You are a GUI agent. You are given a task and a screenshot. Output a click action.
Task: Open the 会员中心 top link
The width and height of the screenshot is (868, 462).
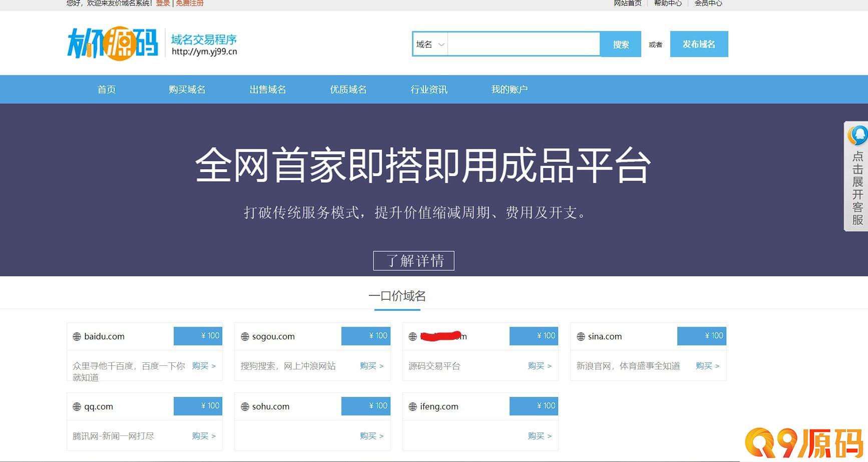pos(708,3)
